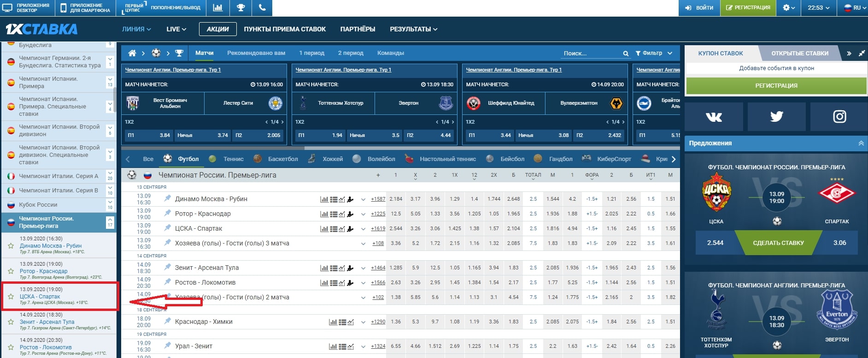This screenshot has width=868, height=358.
Task: Click the home icon in breadcrumb bar
Action: pos(132,53)
